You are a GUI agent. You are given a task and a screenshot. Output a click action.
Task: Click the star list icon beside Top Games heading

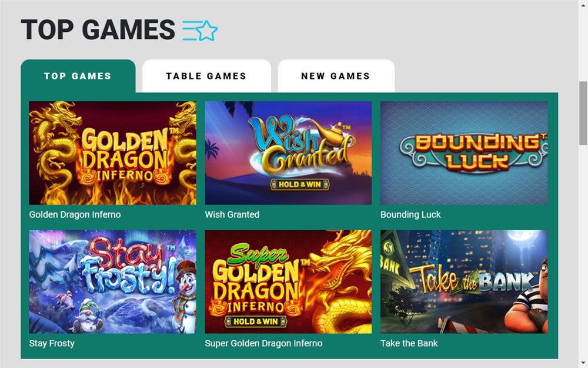coord(200,31)
